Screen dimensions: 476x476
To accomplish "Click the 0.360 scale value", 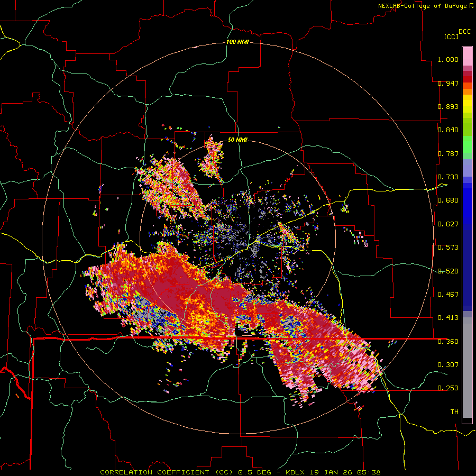I will tap(448, 342).
